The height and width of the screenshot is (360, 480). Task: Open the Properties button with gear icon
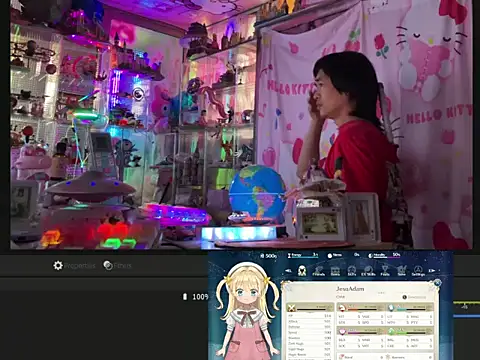pyautogui.click(x=74, y=266)
